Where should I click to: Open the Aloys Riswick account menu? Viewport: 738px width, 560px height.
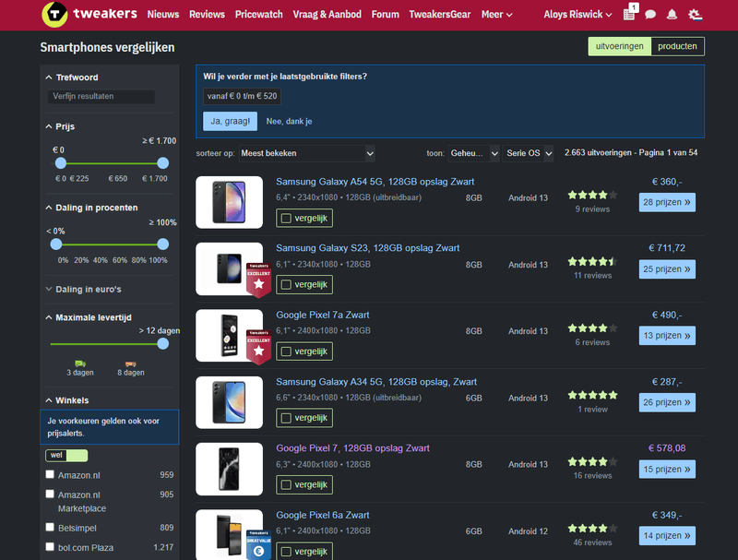tap(577, 15)
